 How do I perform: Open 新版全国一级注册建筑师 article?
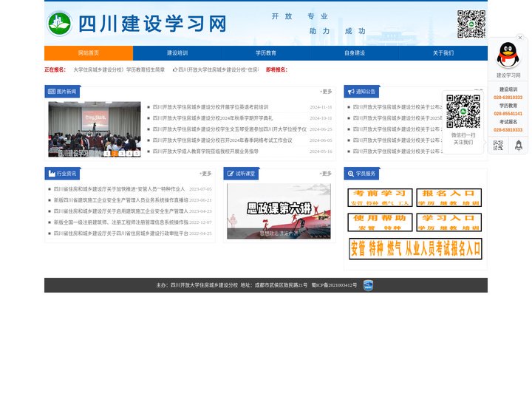pyautogui.click(x=120, y=222)
